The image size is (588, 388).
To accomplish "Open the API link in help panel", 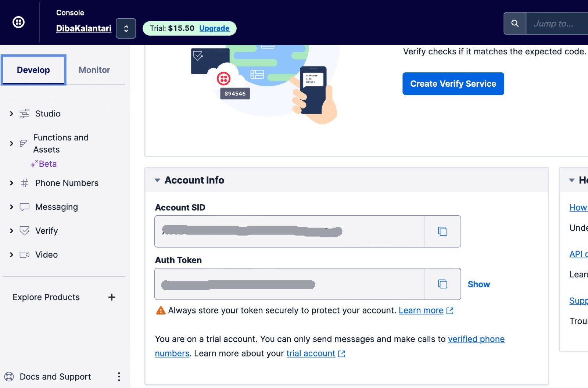I will click(578, 254).
